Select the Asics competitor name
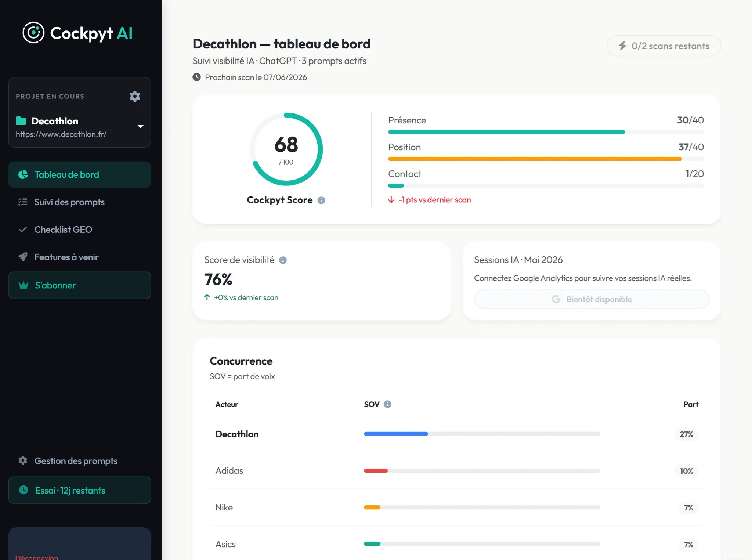Screen dimensions: 752x560 (225, 544)
